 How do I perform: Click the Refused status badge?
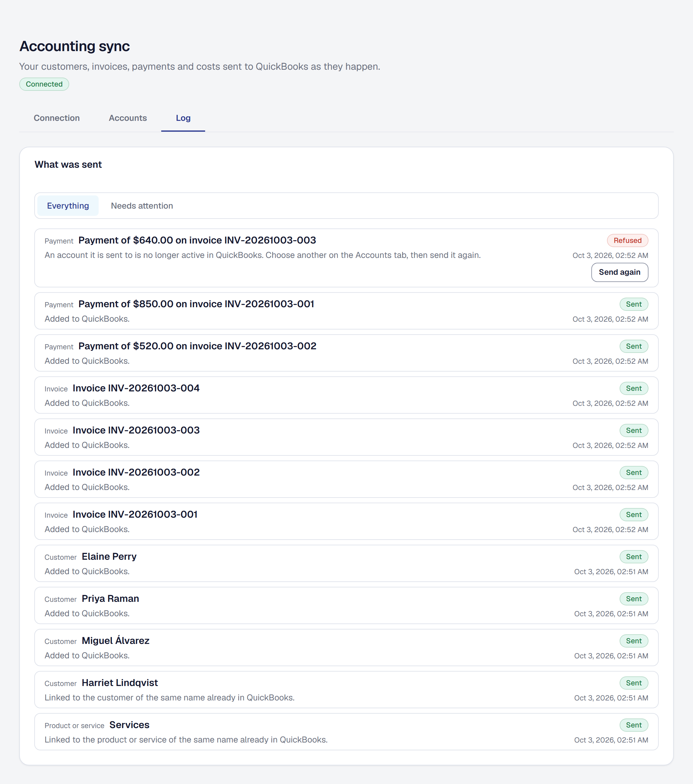click(627, 240)
